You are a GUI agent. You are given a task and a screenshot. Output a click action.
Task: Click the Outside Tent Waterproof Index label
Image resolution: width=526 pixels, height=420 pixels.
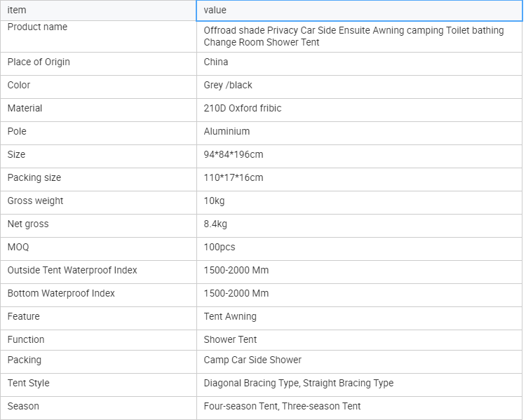pyautogui.click(x=72, y=270)
